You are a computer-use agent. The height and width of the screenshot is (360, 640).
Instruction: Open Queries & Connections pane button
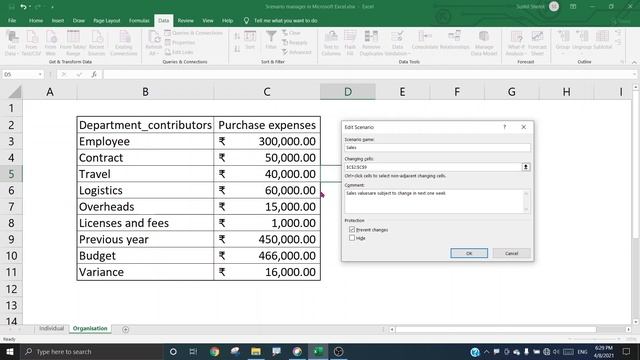tap(193, 33)
